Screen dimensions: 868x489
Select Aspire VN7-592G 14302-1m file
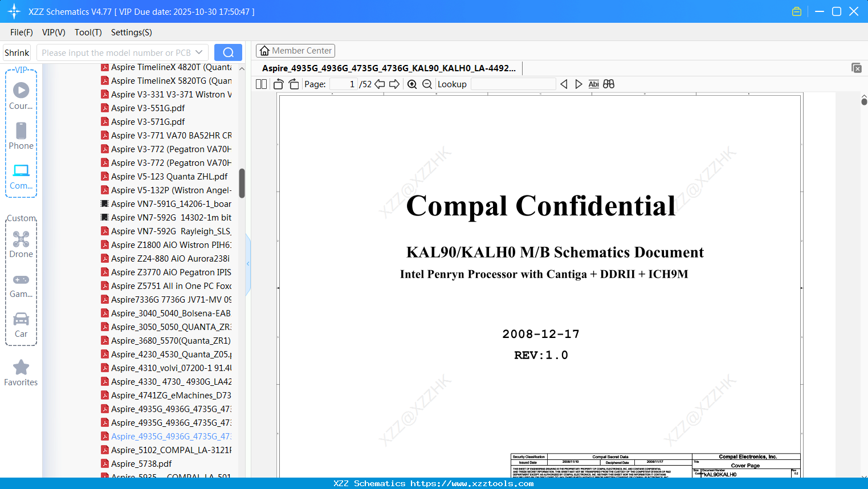point(166,218)
